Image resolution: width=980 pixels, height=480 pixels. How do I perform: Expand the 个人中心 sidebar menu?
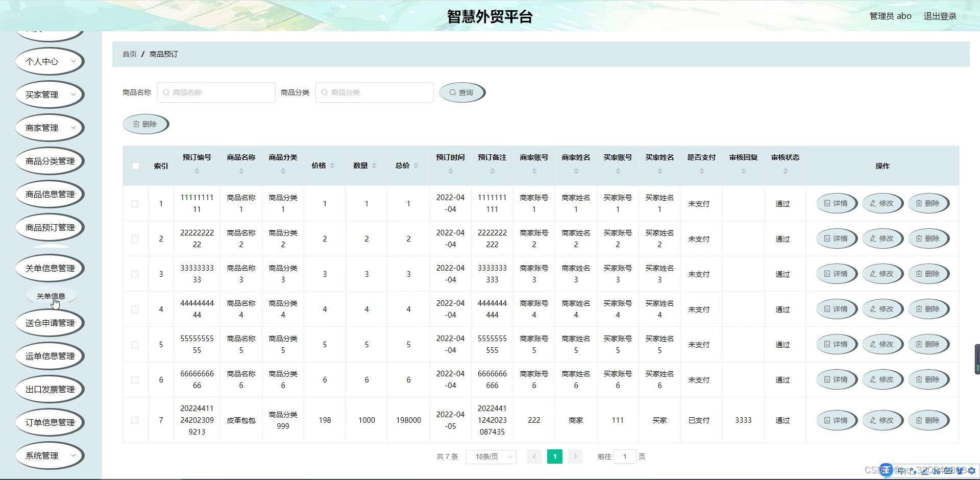point(49,61)
